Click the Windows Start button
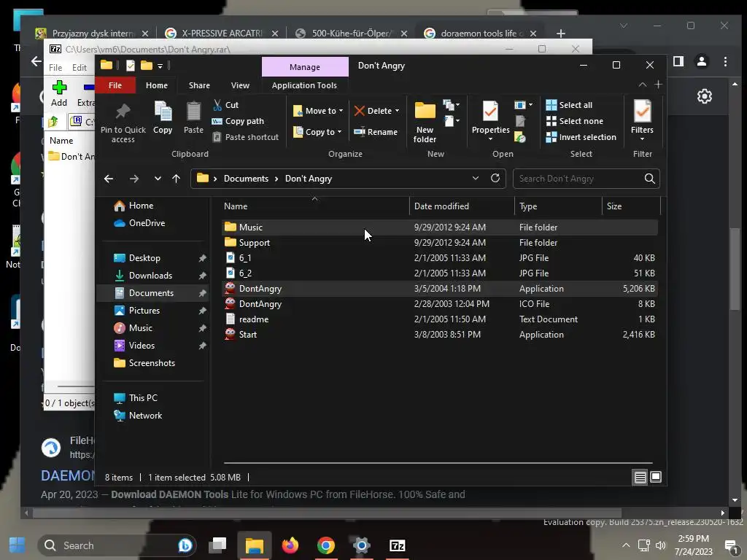Image resolution: width=747 pixels, height=560 pixels. coord(18,545)
